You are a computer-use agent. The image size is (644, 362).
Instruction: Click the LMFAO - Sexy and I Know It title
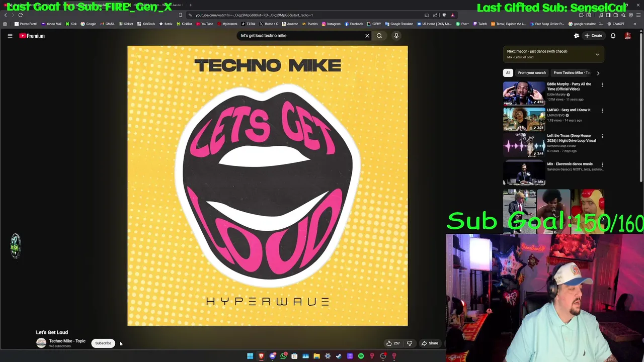click(569, 110)
